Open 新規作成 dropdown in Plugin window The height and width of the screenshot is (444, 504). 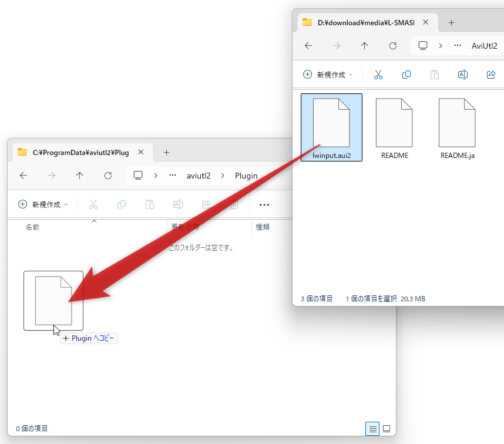pyautogui.click(x=43, y=204)
